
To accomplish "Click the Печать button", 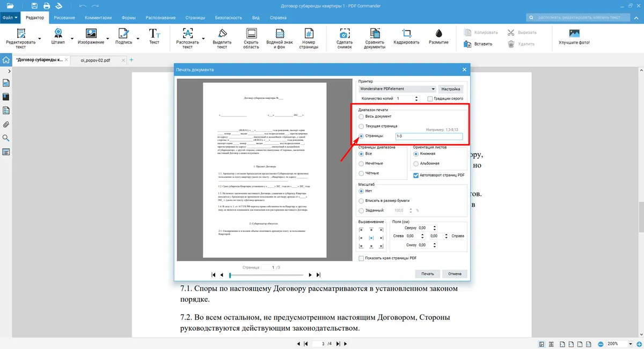I will tap(428, 273).
